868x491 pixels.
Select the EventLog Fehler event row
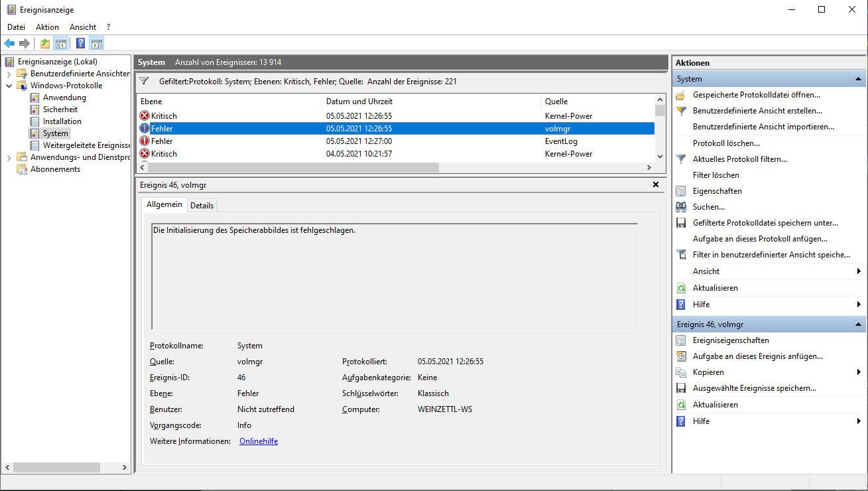tap(398, 141)
